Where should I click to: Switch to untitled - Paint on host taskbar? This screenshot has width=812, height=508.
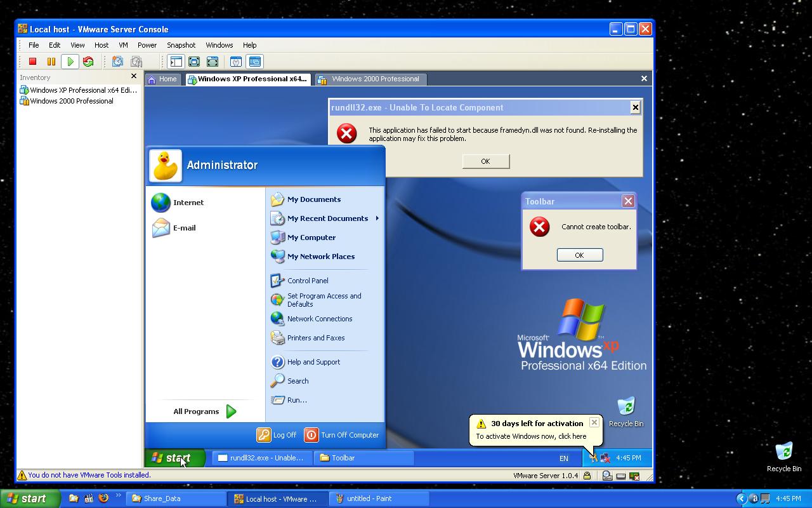(379, 498)
